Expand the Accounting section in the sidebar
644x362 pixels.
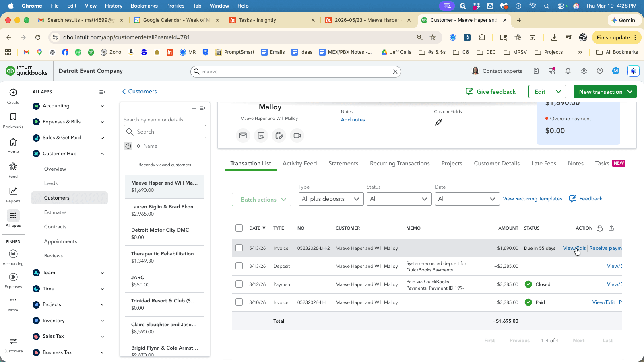click(x=102, y=106)
